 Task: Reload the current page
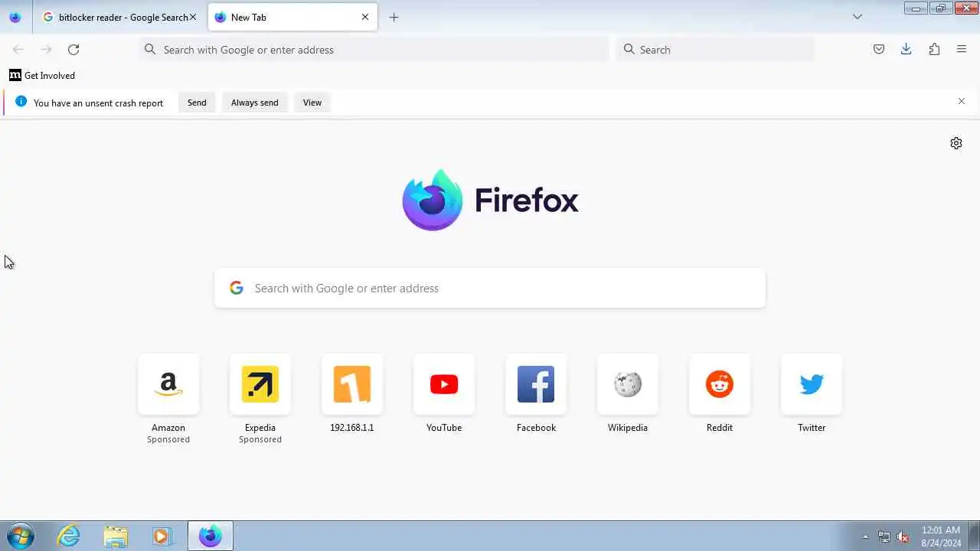coord(73,50)
